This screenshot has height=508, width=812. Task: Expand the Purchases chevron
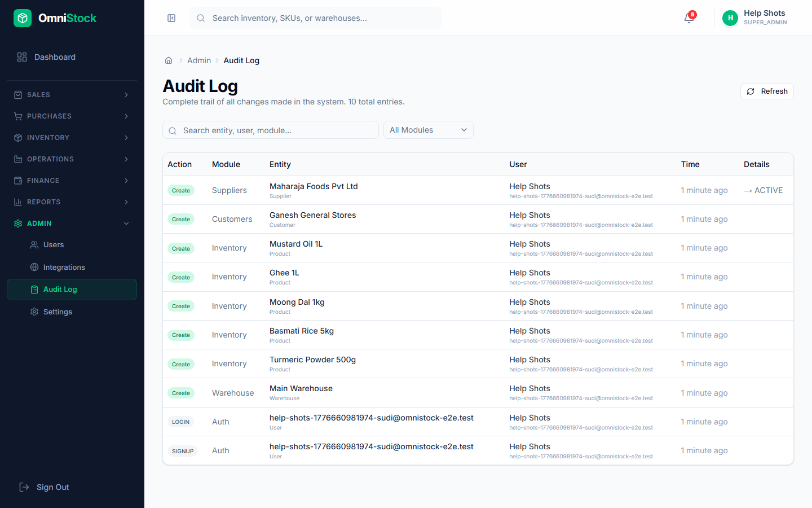click(x=126, y=116)
